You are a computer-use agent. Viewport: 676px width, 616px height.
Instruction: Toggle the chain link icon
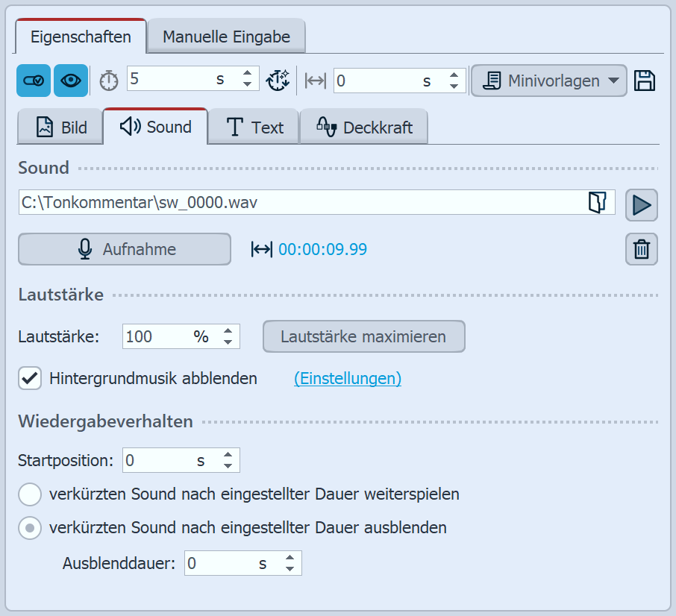33,80
